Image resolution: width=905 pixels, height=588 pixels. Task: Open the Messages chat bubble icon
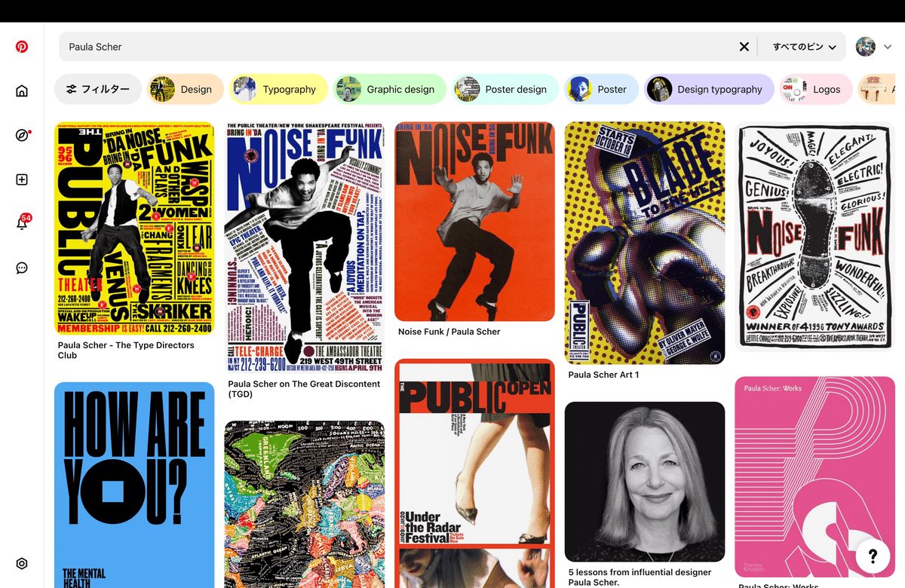[22, 268]
